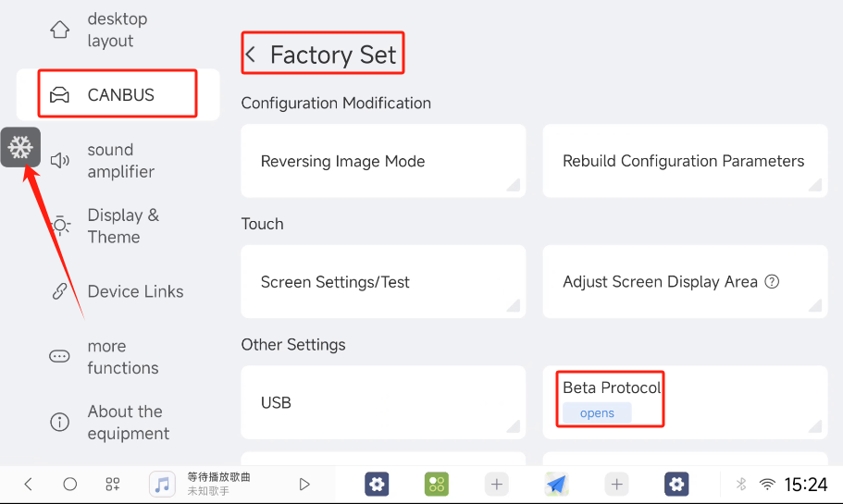Expand Rebuild Configuration Parameters tile
Image resolution: width=843 pixels, height=504 pixels.
pyautogui.click(x=685, y=161)
